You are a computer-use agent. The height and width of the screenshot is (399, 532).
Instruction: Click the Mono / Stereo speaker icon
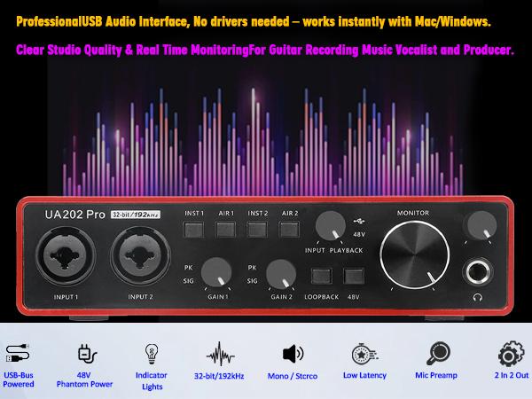pyautogui.click(x=293, y=354)
